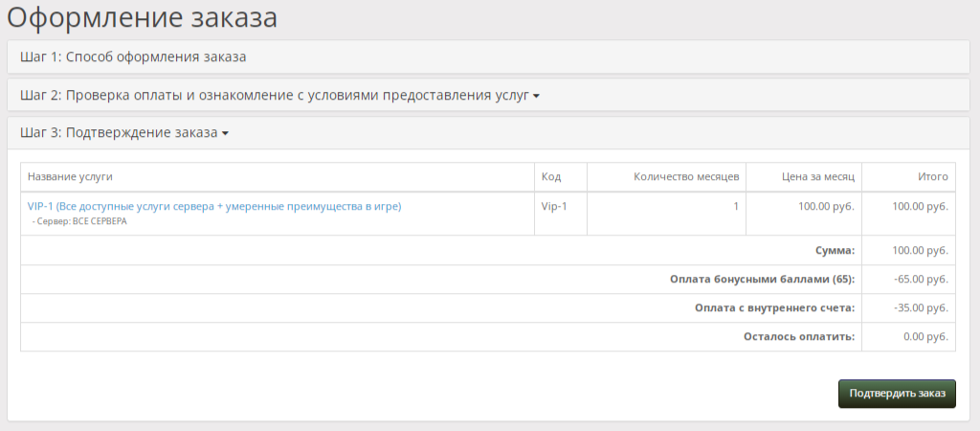Select the Цена за месяц column header
The image size is (980, 431).
[818, 177]
